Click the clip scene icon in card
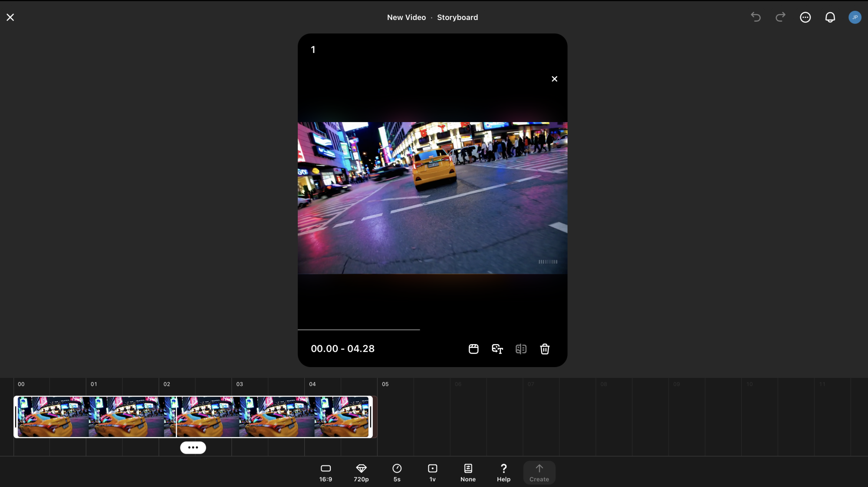This screenshot has width=868, height=487. (473, 349)
